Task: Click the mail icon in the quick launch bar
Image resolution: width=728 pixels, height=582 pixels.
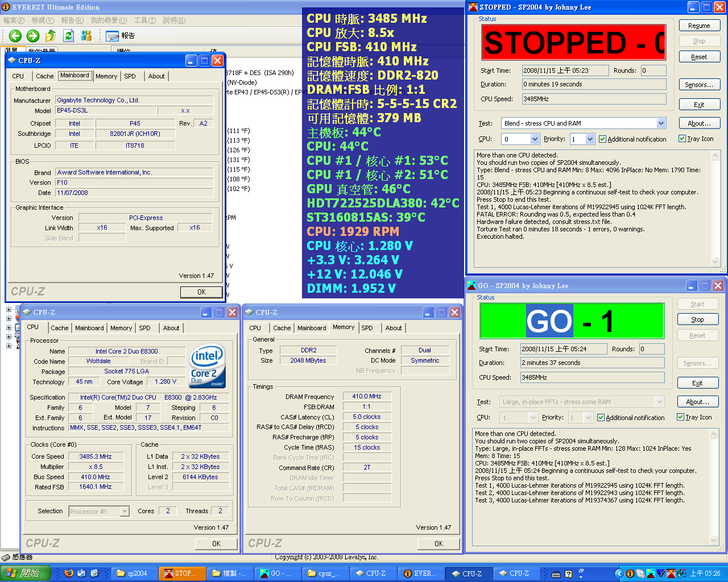Action: 81,573
